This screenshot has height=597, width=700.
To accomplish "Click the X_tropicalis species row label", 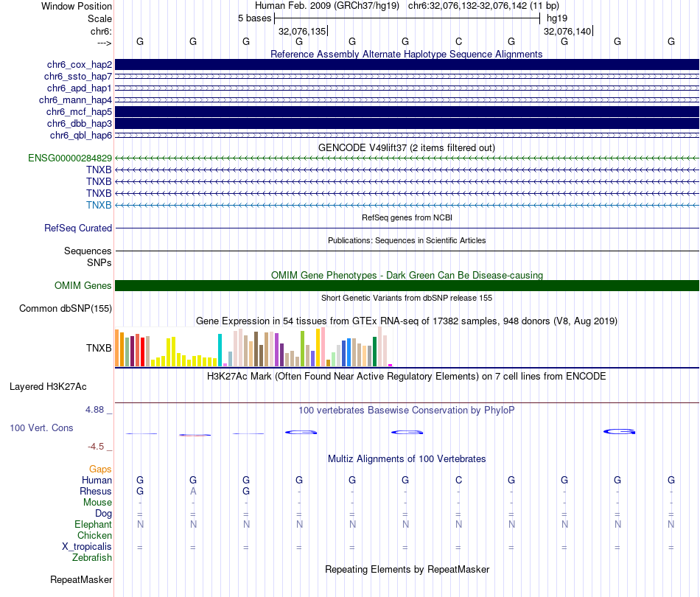I will pos(87,547).
